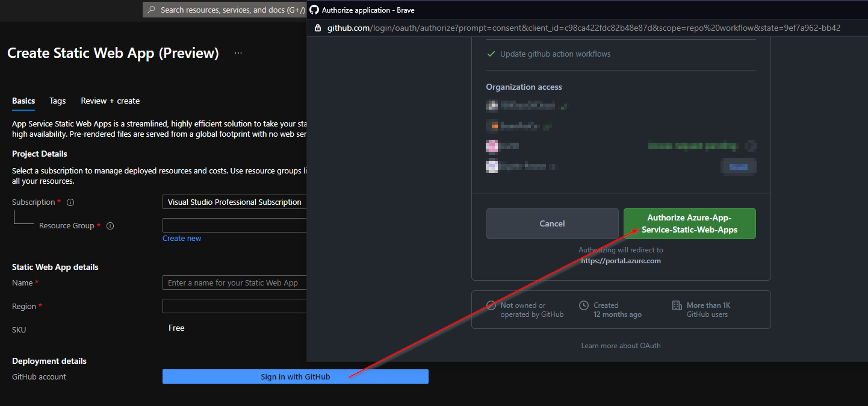Click the Free SKU value

click(176, 328)
